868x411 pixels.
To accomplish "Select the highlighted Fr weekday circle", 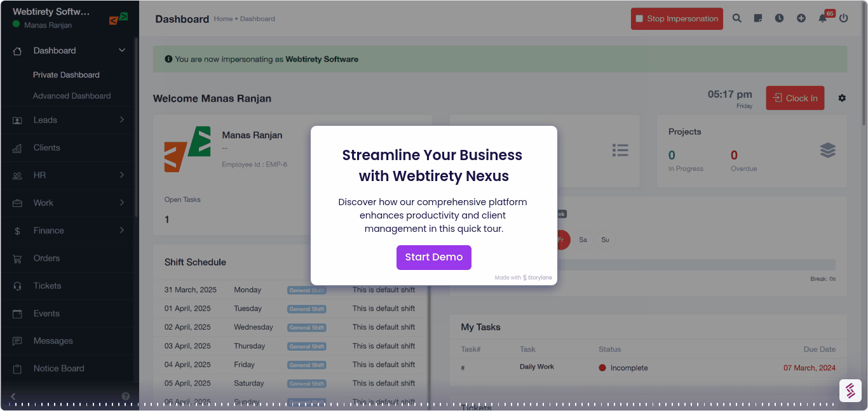I will point(562,239).
